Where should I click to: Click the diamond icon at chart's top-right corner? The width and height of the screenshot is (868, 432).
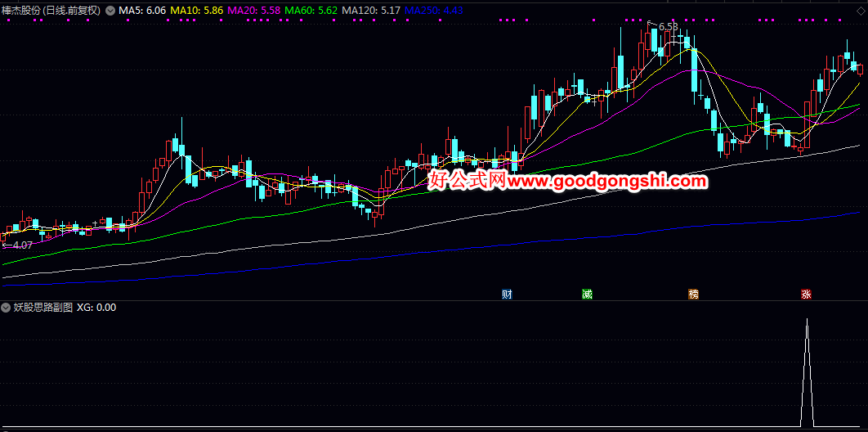[860, 10]
